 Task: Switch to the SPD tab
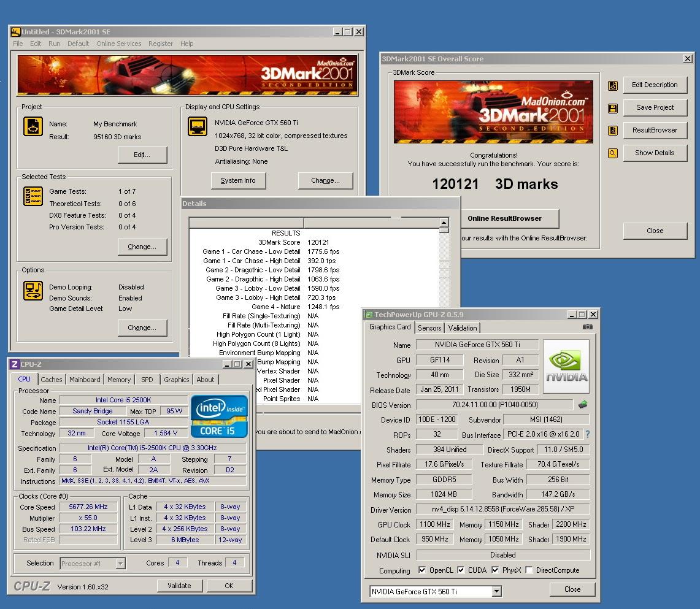147,380
